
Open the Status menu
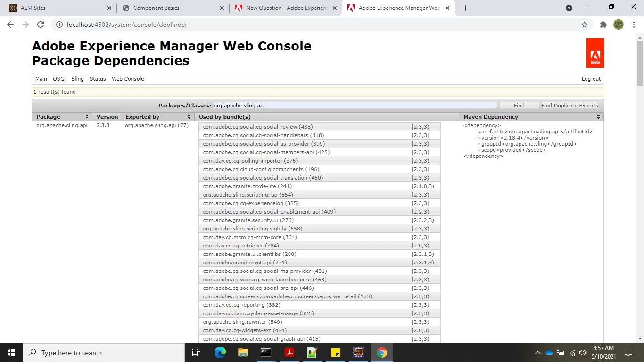coord(98,79)
